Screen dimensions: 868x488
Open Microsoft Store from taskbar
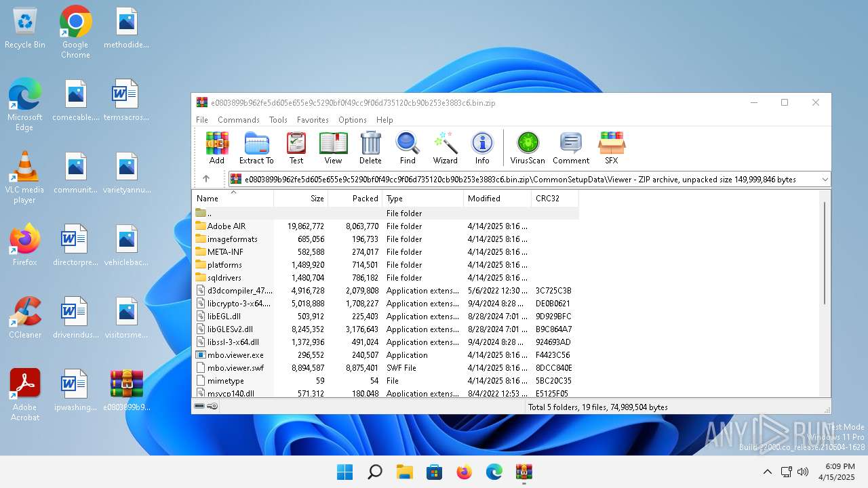click(434, 472)
